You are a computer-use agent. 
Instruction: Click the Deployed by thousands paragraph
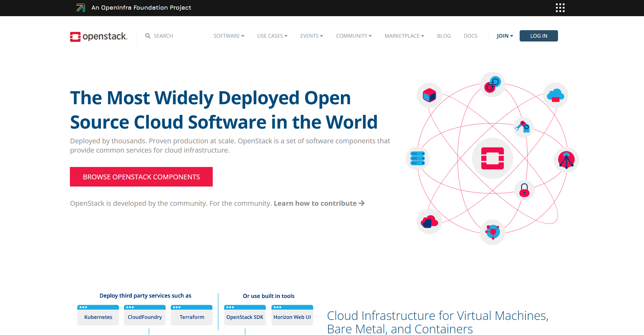(230, 145)
